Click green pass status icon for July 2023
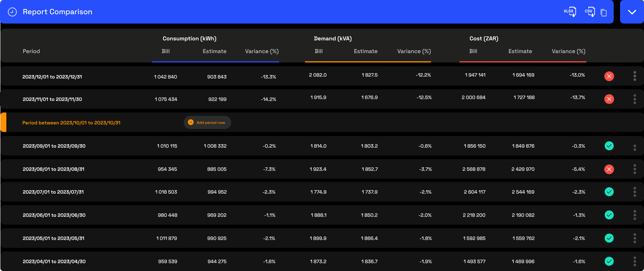The width and height of the screenshot is (644, 271). (609, 192)
